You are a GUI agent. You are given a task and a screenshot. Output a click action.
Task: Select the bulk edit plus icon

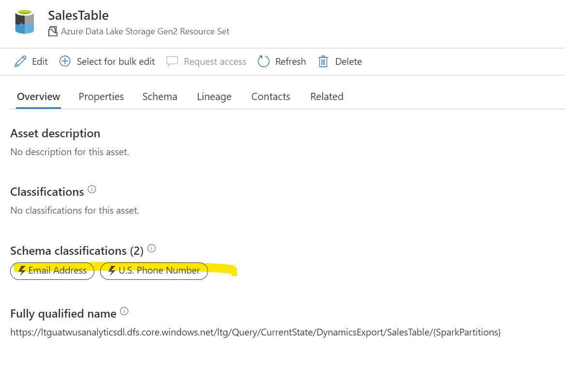pos(64,61)
